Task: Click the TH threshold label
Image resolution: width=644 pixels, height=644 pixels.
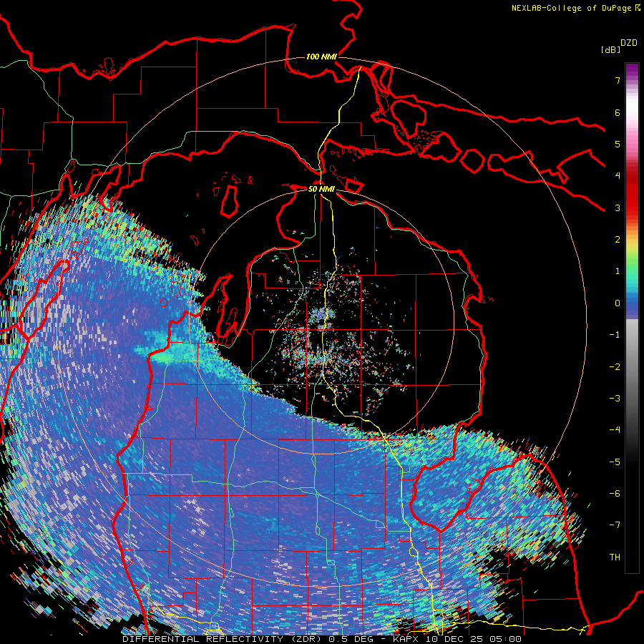Action: [x=615, y=557]
